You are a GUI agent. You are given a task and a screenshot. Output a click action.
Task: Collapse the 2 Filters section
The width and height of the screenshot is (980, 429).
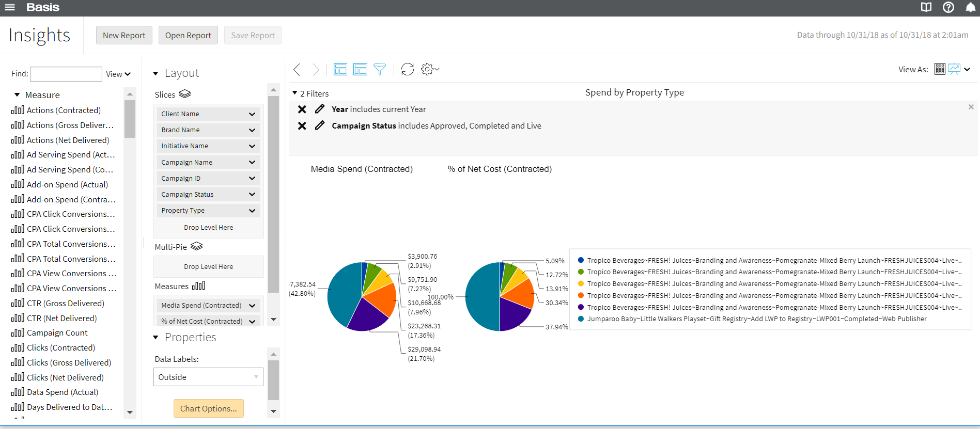(x=295, y=93)
